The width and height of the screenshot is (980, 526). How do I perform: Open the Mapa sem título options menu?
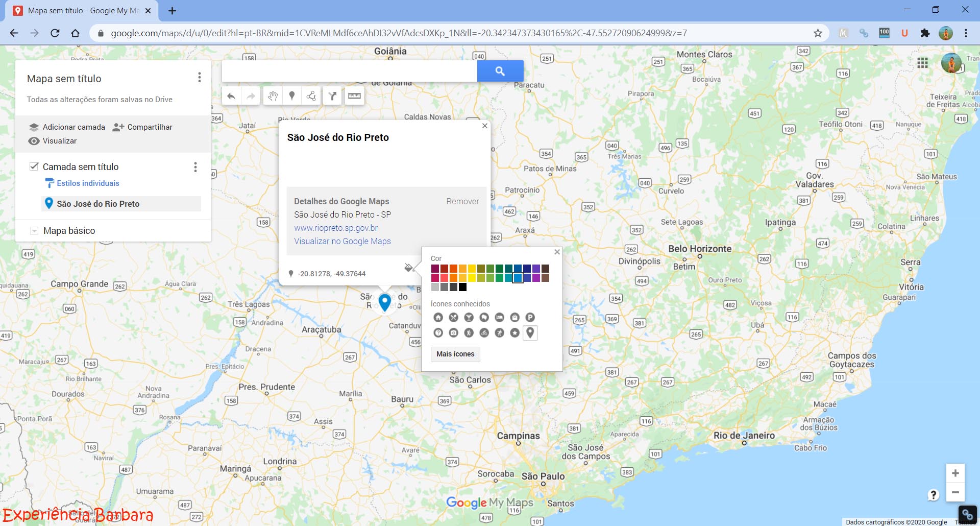click(x=199, y=78)
